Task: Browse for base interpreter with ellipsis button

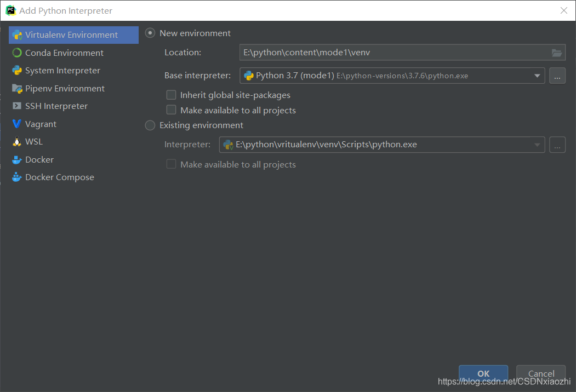Action: 557,76
